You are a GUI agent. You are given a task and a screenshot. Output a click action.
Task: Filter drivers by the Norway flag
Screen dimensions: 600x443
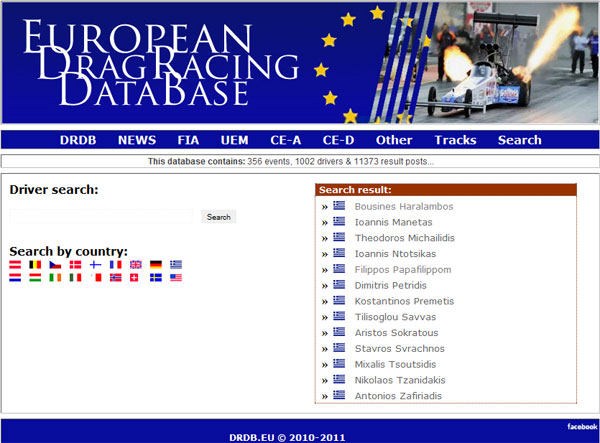click(116, 277)
